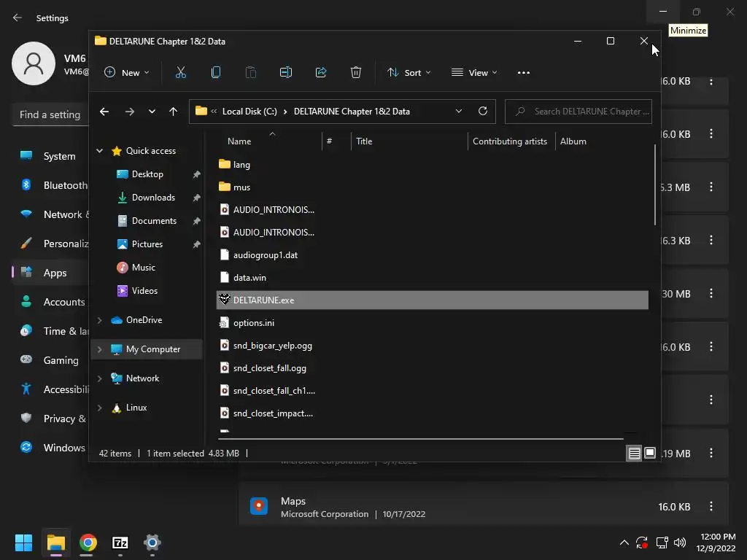
Task: Select Gaming in Settings sidebar
Action: [x=52, y=360]
